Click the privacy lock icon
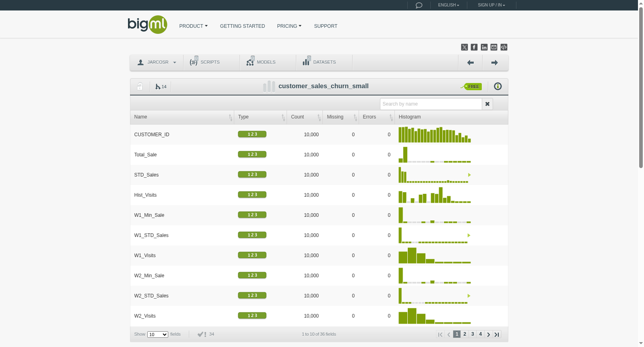The image size is (644, 347). [x=140, y=86]
